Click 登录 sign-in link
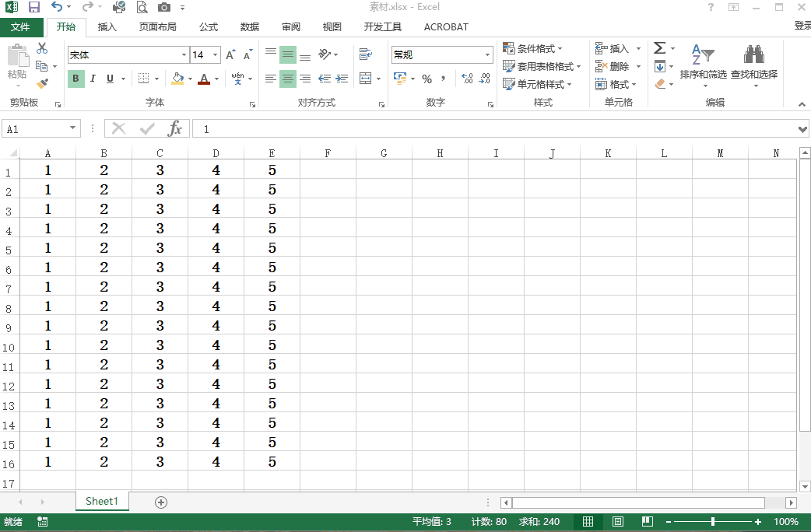 [x=802, y=26]
